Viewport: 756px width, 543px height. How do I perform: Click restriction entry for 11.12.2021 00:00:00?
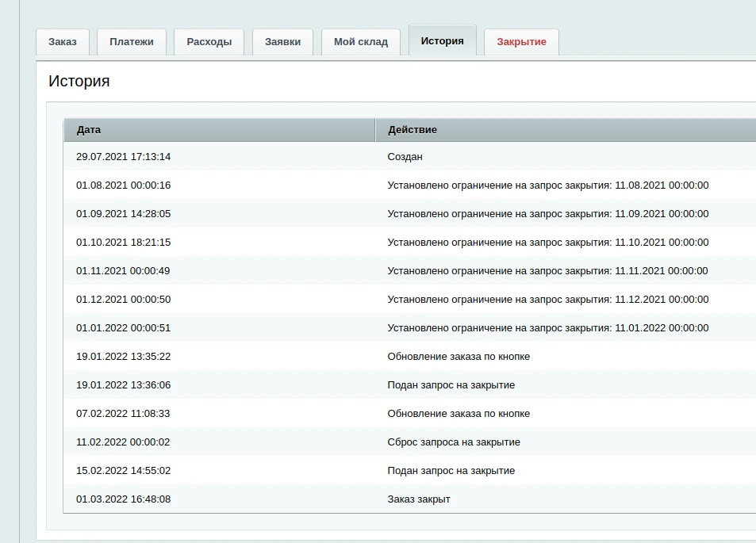(x=548, y=299)
